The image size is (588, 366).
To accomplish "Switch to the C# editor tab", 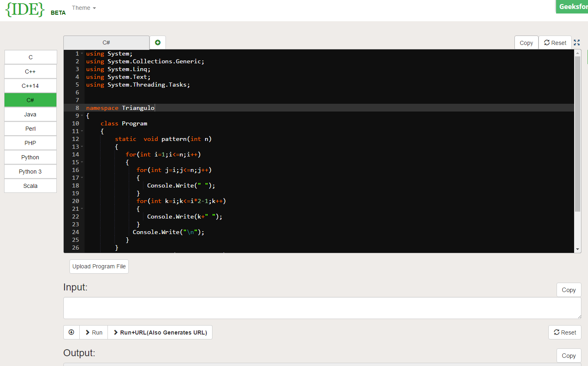I will coord(106,42).
